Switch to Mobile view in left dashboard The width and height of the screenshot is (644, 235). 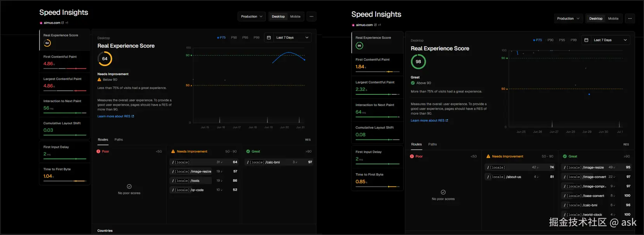[295, 16]
